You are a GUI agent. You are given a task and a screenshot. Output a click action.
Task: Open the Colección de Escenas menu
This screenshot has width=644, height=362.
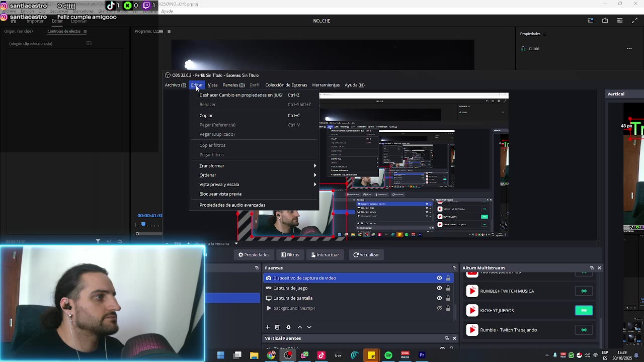tap(286, 85)
